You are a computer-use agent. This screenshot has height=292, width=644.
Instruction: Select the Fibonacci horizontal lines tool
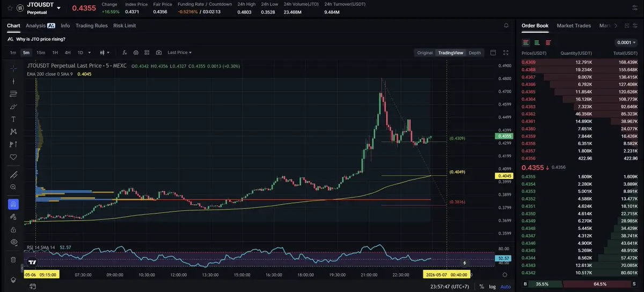[x=13, y=94]
